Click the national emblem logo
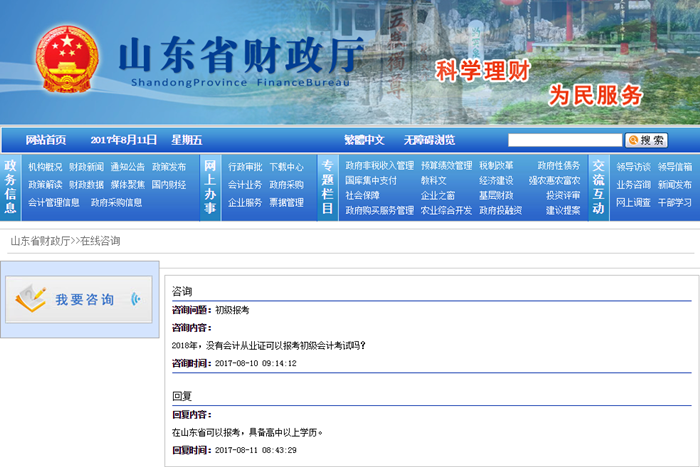The image size is (700, 467). pyautogui.click(x=68, y=61)
